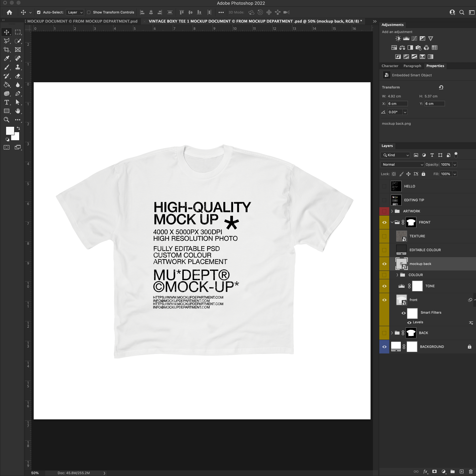Image resolution: width=476 pixels, height=476 pixels.
Task: Open the blend mode Normal dropdown
Action: (402, 164)
